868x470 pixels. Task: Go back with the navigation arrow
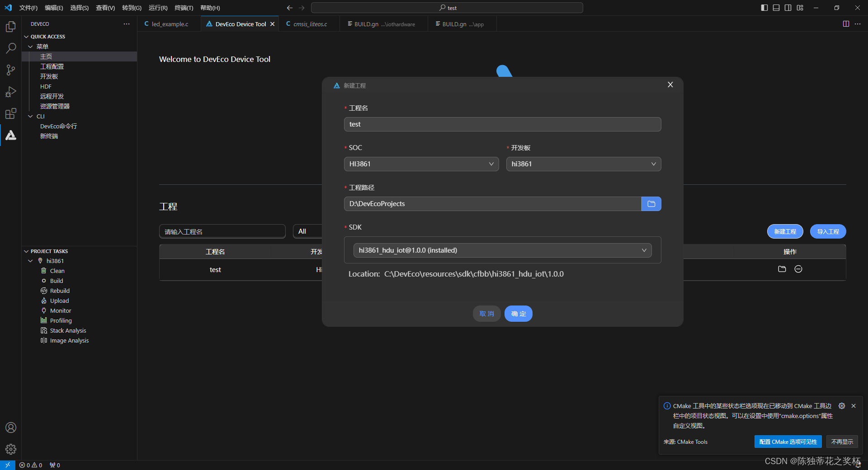[290, 8]
